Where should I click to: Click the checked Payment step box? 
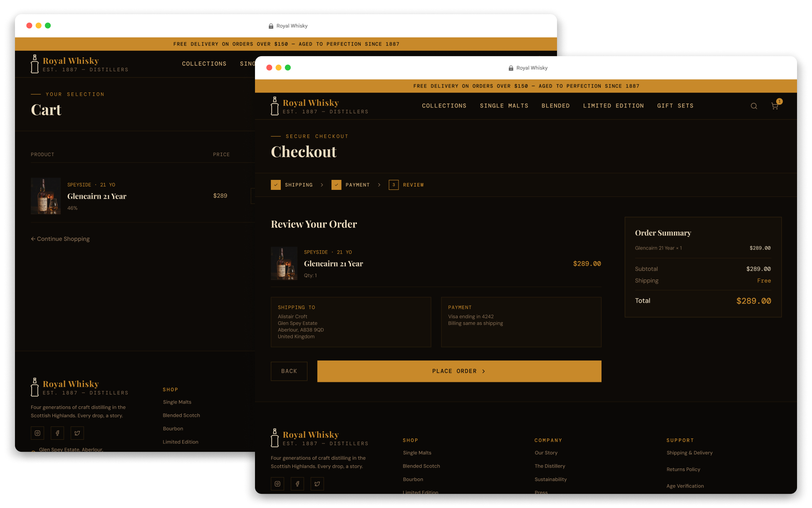click(x=337, y=185)
